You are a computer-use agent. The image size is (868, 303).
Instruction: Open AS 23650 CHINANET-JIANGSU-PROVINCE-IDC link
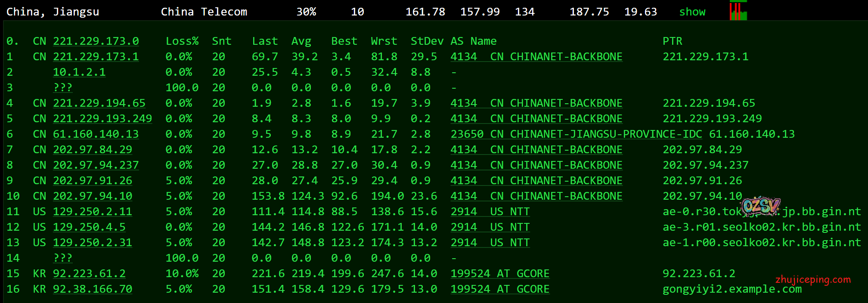click(576, 134)
